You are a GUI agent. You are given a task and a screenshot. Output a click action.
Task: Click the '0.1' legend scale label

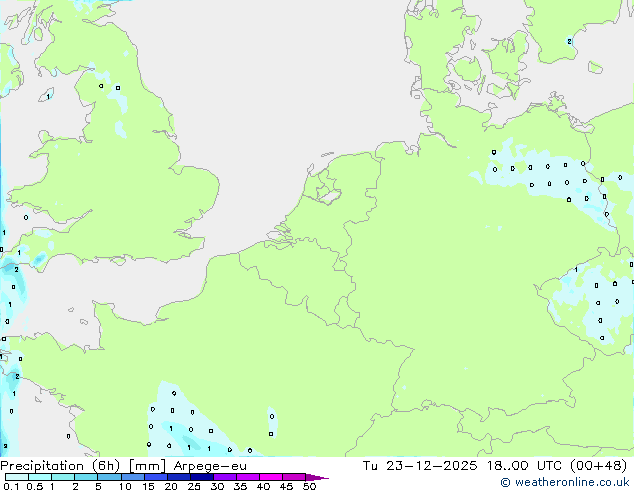click(11, 486)
